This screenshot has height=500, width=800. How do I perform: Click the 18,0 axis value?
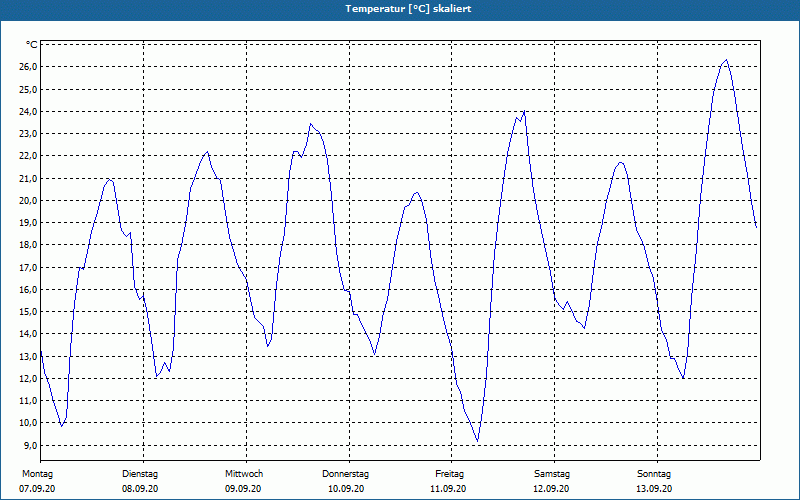tap(29, 245)
